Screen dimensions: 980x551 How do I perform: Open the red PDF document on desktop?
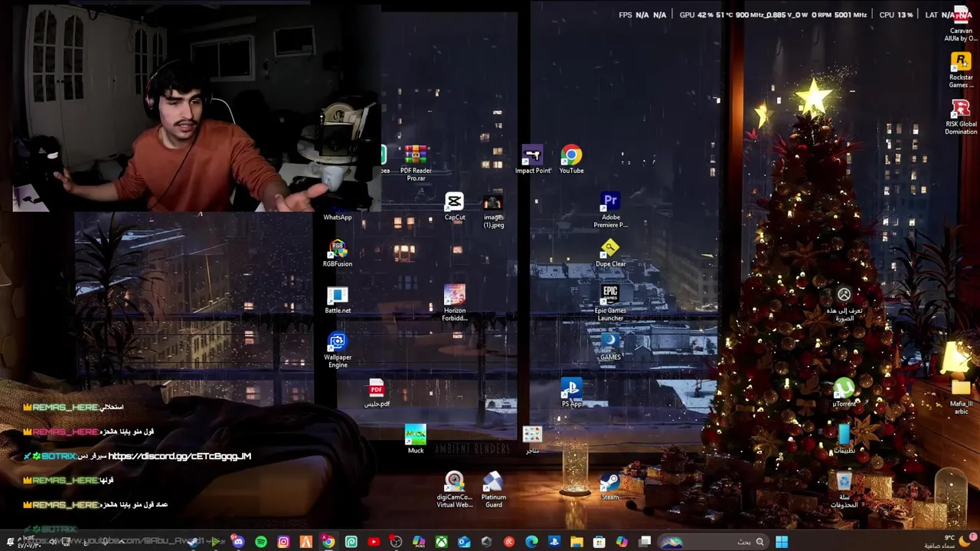pyautogui.click(x=376, y=393)
